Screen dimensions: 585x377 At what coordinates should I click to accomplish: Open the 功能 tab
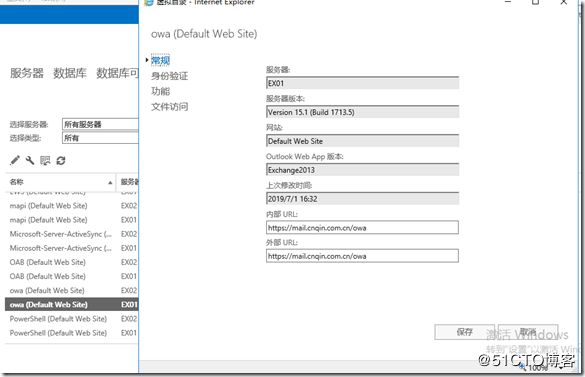click(160, 91)
